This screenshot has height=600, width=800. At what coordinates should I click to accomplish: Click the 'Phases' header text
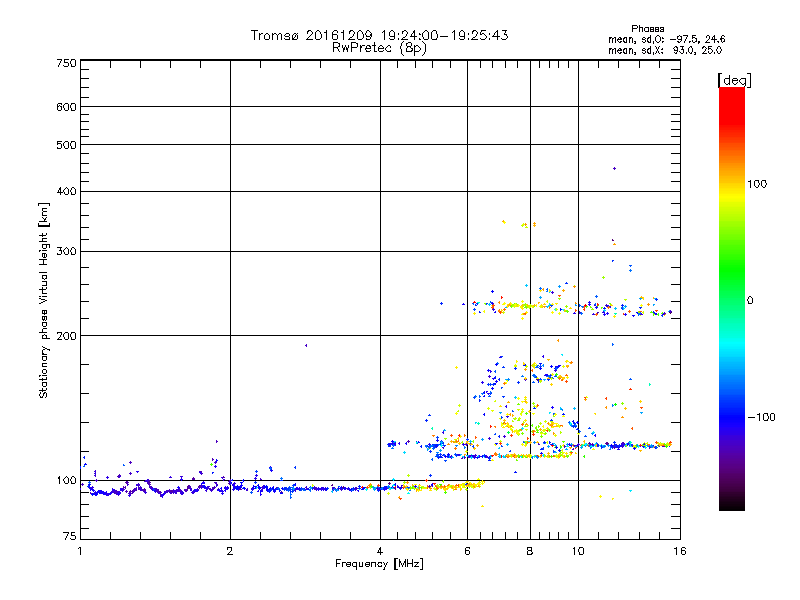[x=647, y=29]
